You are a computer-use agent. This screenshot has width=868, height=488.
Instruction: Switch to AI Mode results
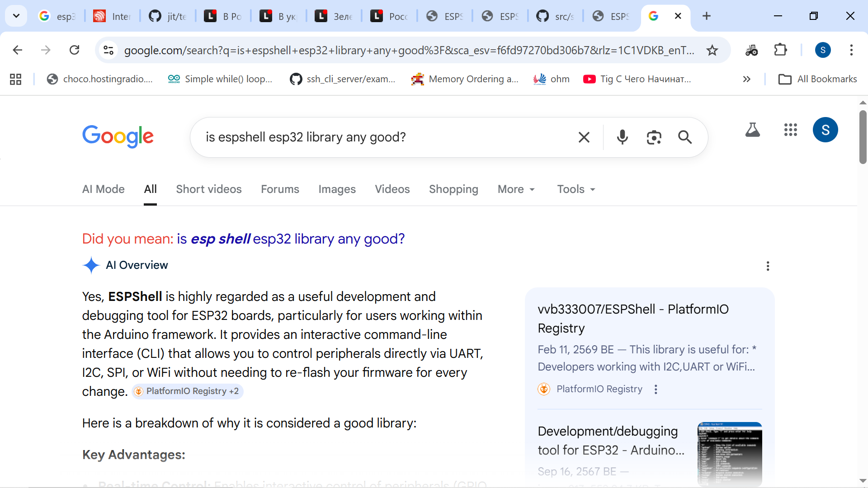point(104,189)
